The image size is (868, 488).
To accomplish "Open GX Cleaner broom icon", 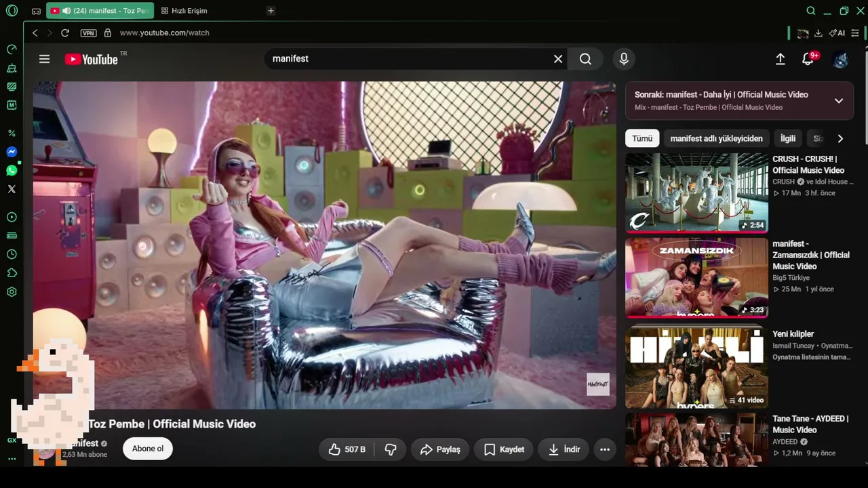I will 12,68.
